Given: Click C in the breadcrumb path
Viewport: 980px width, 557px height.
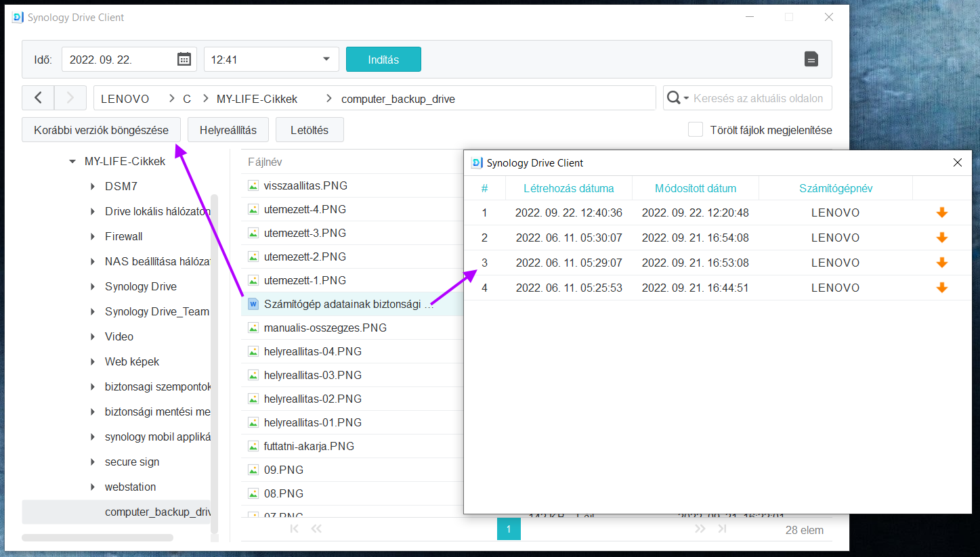Looking at the screenshot, I should click(x=187, y=99).
